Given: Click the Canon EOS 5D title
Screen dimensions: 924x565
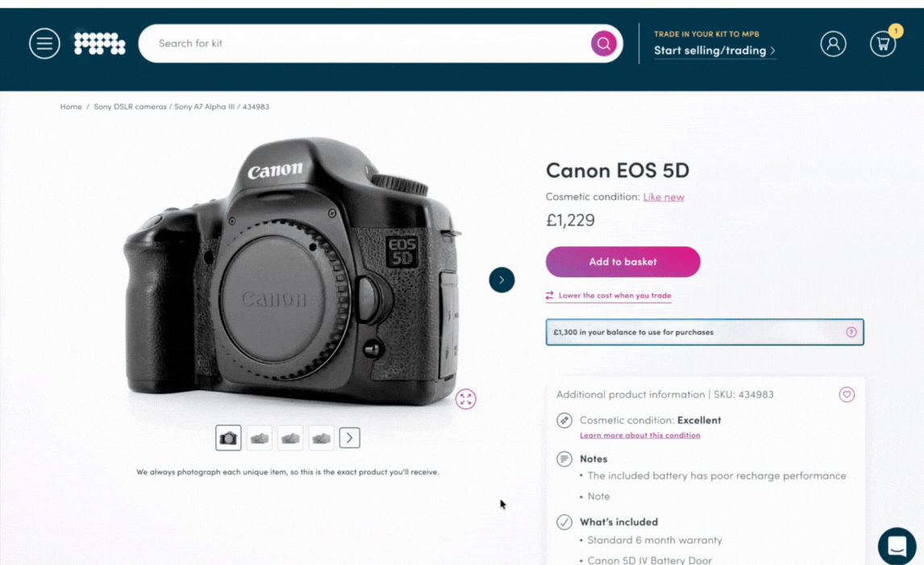Looking at the screenshot, I should (618, 170).
